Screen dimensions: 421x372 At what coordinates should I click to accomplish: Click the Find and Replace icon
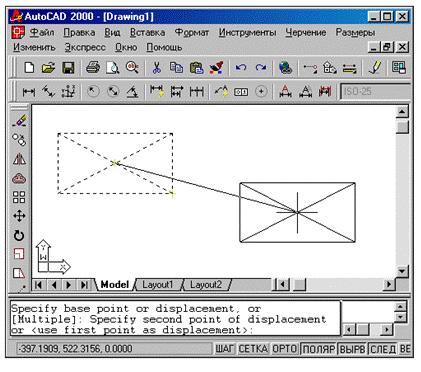132,68
